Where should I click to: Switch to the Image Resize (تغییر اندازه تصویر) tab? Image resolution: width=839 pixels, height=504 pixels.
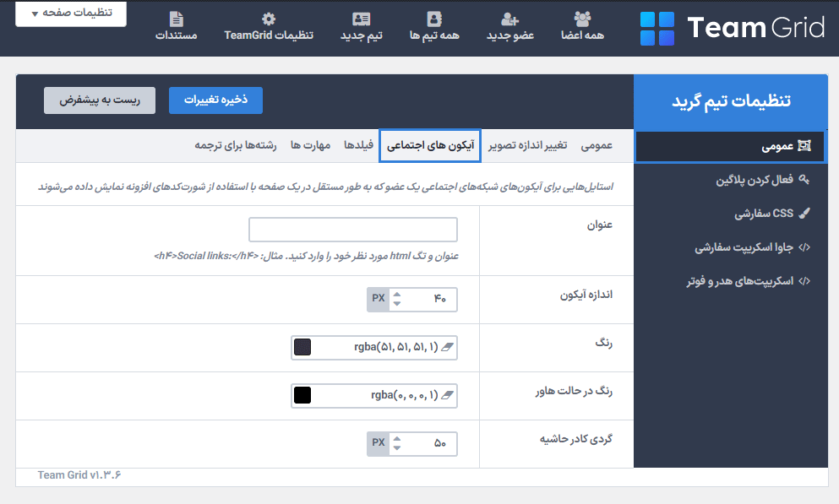click(x=530, y=146)
